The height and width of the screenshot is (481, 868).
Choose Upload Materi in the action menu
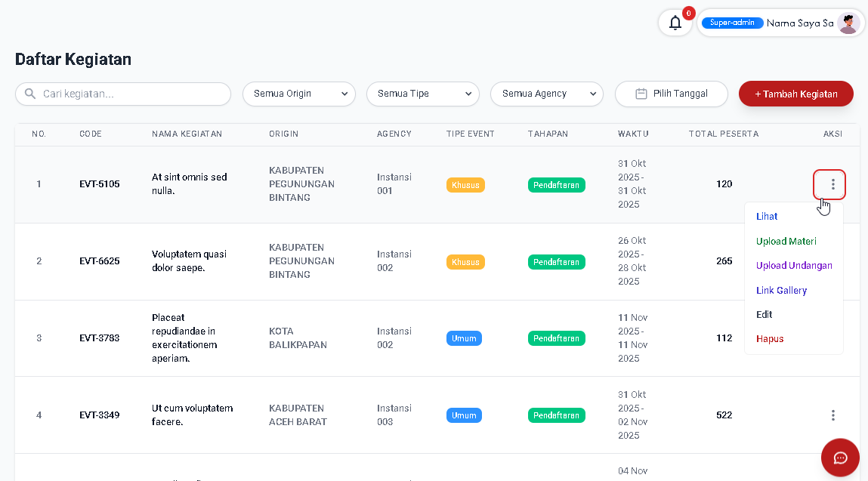coord(786,242)
